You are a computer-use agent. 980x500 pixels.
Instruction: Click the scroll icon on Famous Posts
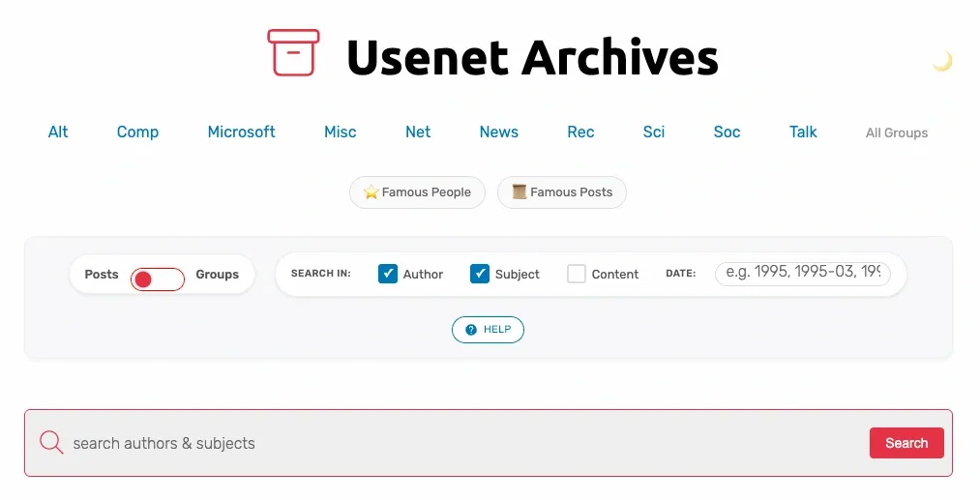[x=520, y=192]
